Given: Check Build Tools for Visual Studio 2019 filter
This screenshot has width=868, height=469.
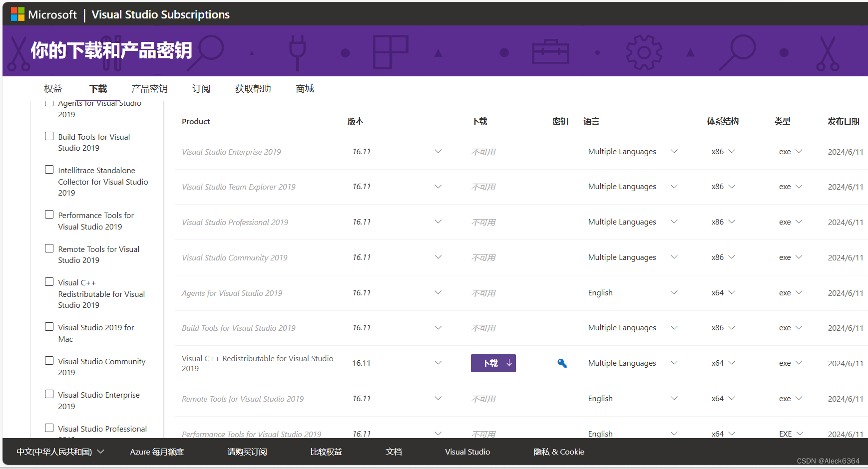Looking at the screenshot, I should (x=49, y=136).
